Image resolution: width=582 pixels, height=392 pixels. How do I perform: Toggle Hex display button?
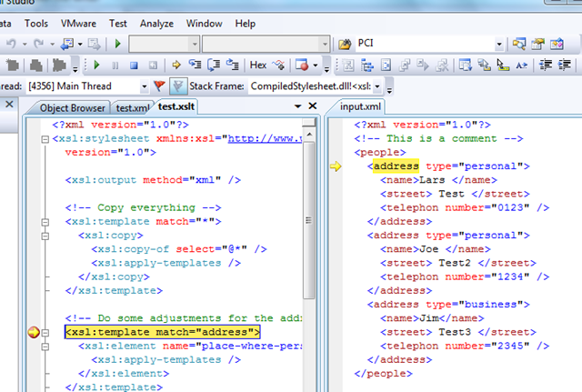coord(258,65)
